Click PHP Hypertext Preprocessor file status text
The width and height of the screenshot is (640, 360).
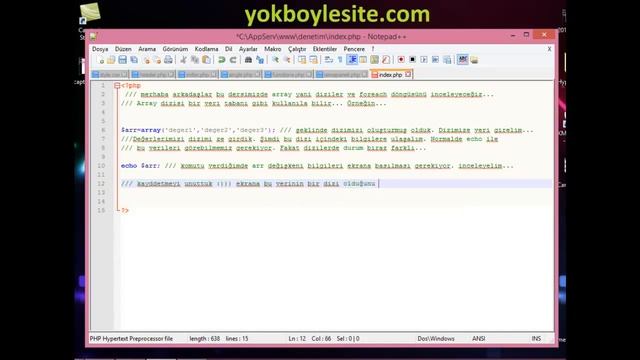coord(131,339)
